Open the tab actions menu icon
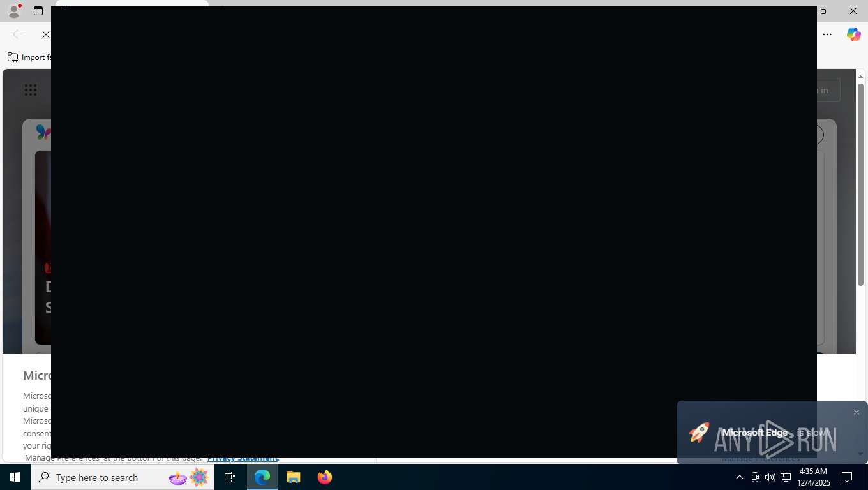 pos(38,11)
